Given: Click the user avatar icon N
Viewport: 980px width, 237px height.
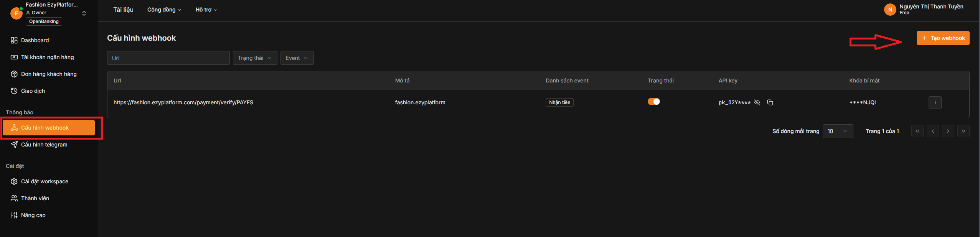Looking at the screenshot, I should point(890,10).
